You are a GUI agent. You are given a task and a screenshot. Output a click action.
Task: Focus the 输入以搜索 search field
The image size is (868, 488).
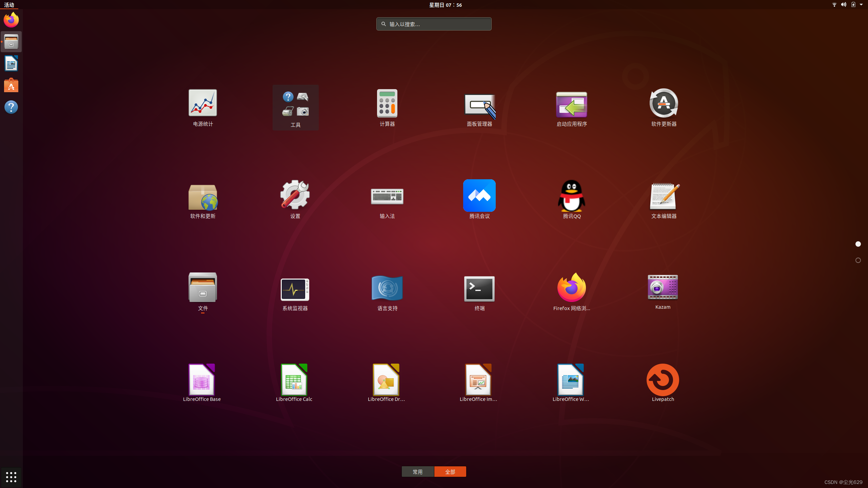(x=434, y=24)
